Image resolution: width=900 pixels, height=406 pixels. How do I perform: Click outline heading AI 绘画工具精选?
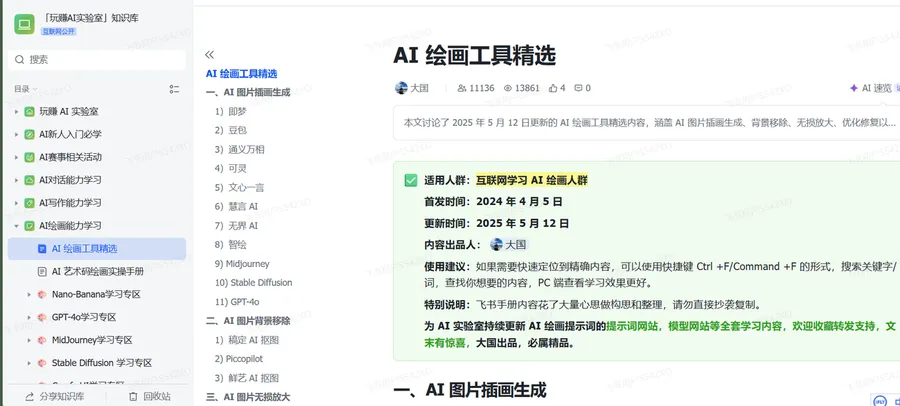(x=242, y=74)
